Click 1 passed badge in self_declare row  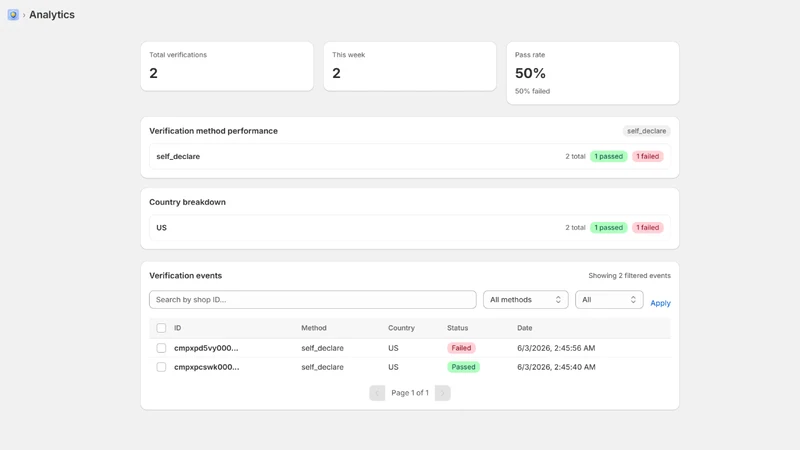coord(609,157)
